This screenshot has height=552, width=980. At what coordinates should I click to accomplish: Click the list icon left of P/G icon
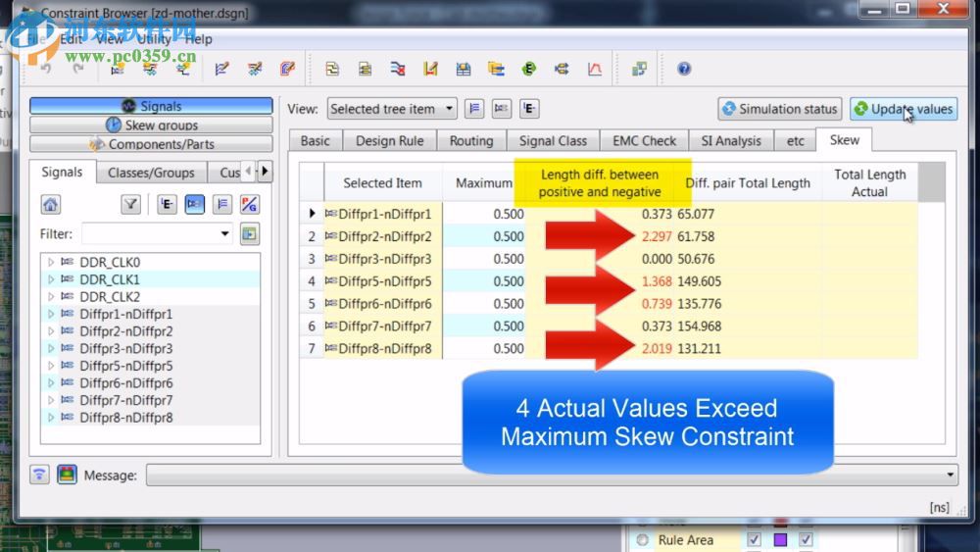coord(221,204)
